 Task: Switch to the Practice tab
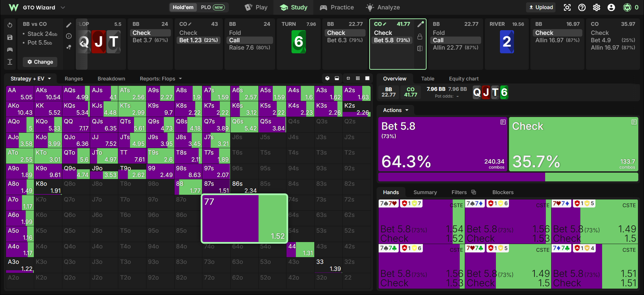tap(337, 7)
